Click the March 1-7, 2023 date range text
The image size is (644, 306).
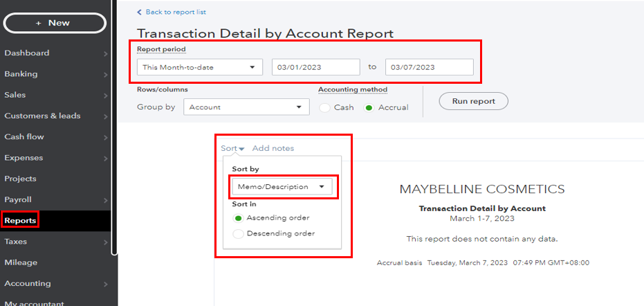tap(481, 218)
